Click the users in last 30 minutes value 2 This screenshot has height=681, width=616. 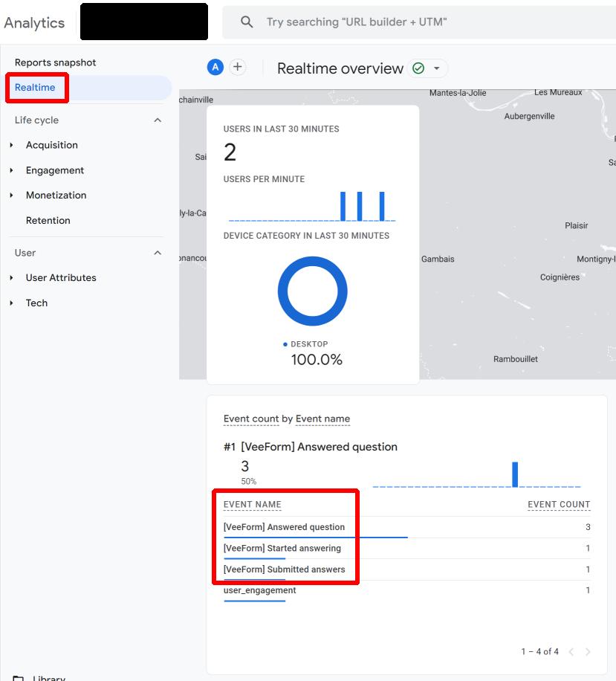point(230,152)
